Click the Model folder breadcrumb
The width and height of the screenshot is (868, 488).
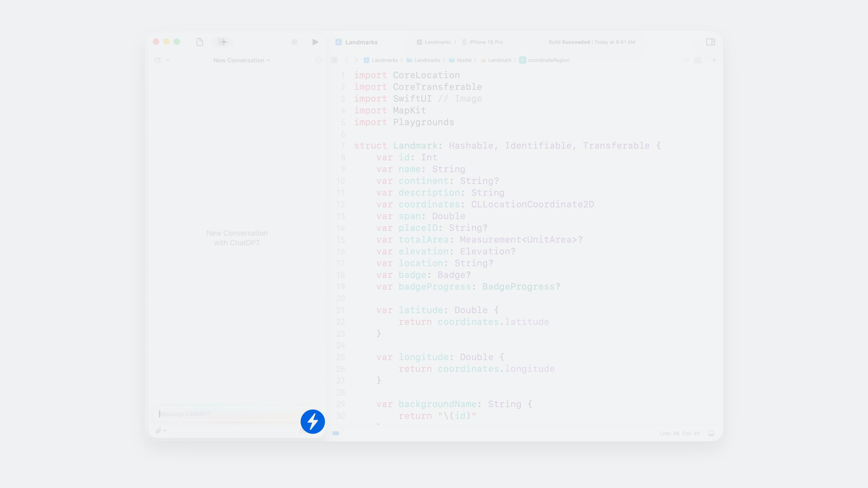click(464, 60)
